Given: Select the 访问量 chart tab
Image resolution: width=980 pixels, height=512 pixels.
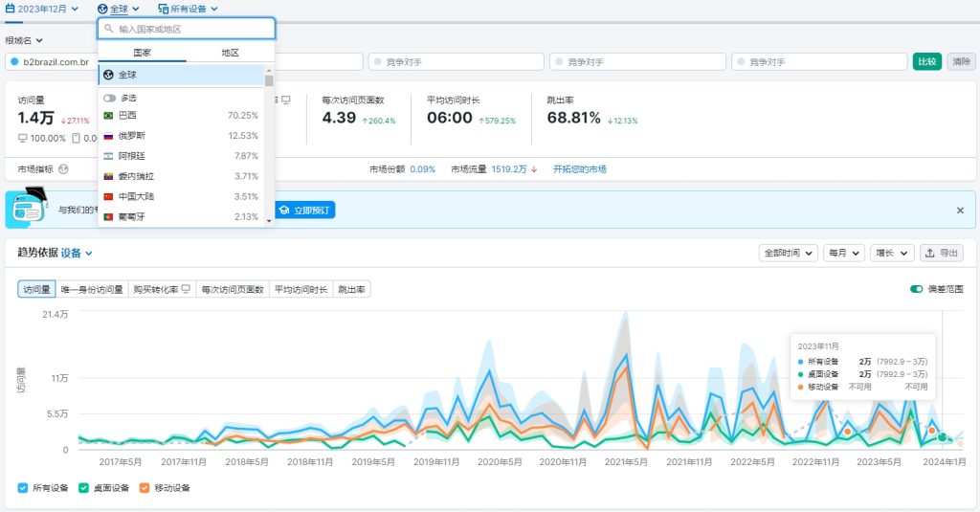Looking at the screenshot, I should coord(37,289).
